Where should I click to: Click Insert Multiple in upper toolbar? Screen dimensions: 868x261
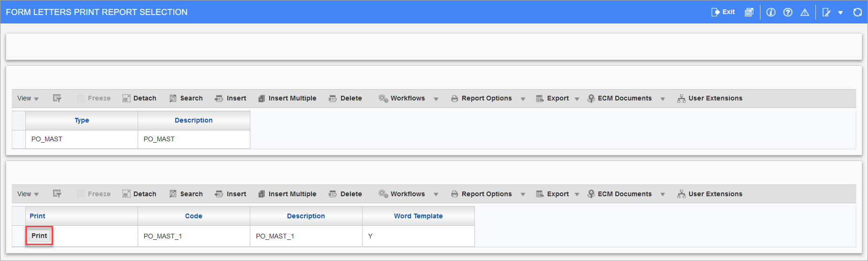click(x=287, y=98)
